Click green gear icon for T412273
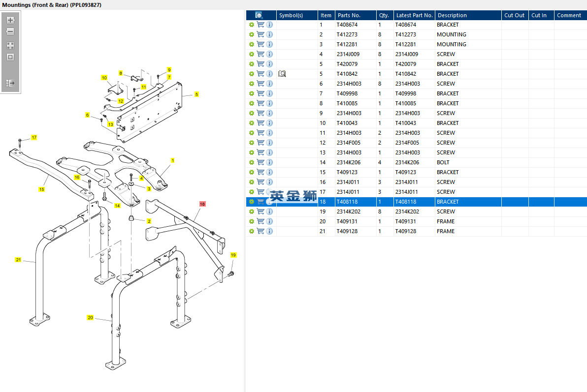This screenshot has width=587, height=392. 252,34
